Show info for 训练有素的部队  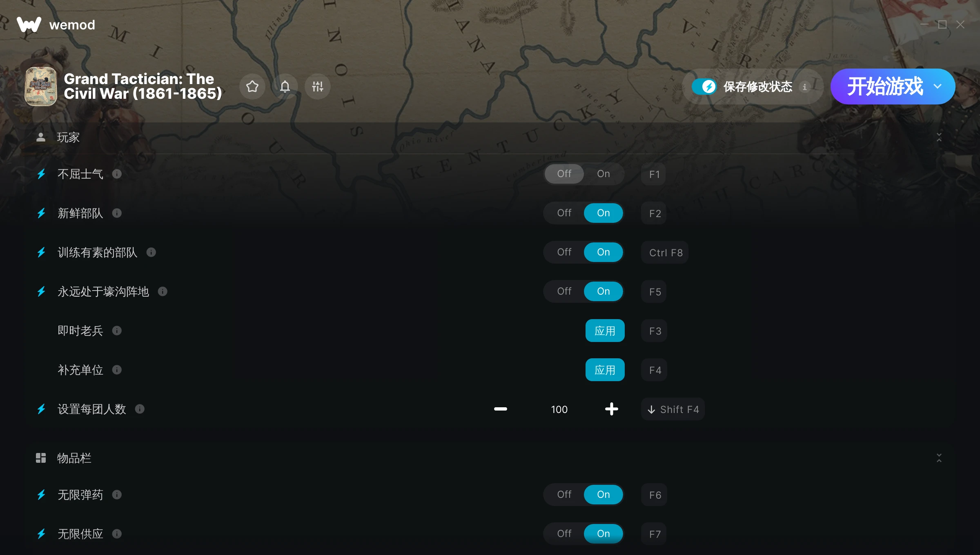point(151,252)
